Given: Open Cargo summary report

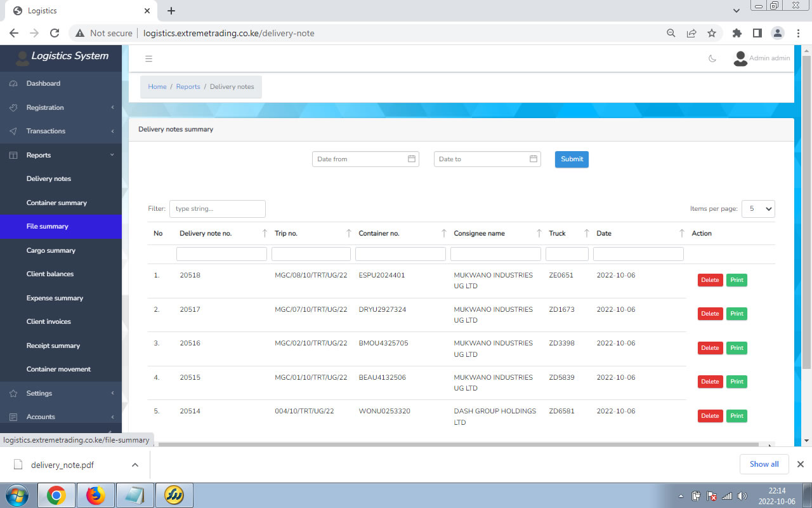Looking at the screenshot, I should pyautogui.click(x=51, y=250).
